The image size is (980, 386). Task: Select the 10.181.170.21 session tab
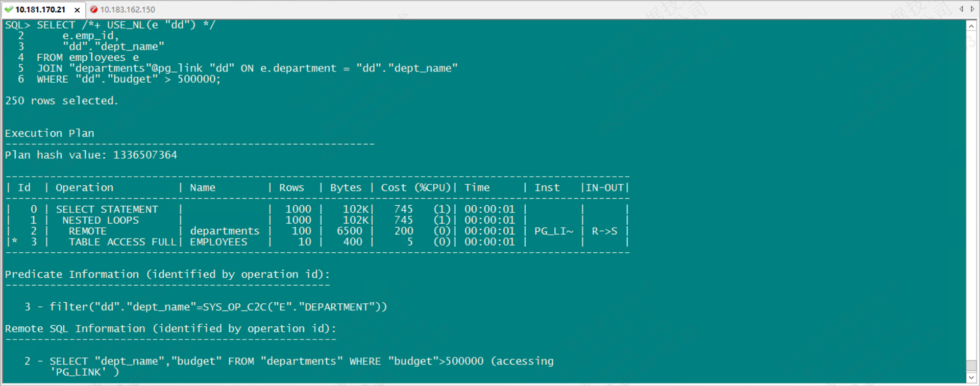pos(40,9)
